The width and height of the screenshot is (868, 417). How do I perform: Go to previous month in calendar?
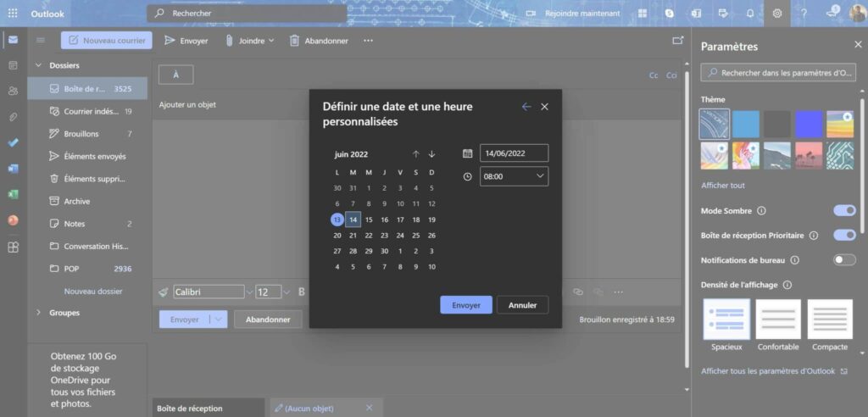click(x=415, y=154)
